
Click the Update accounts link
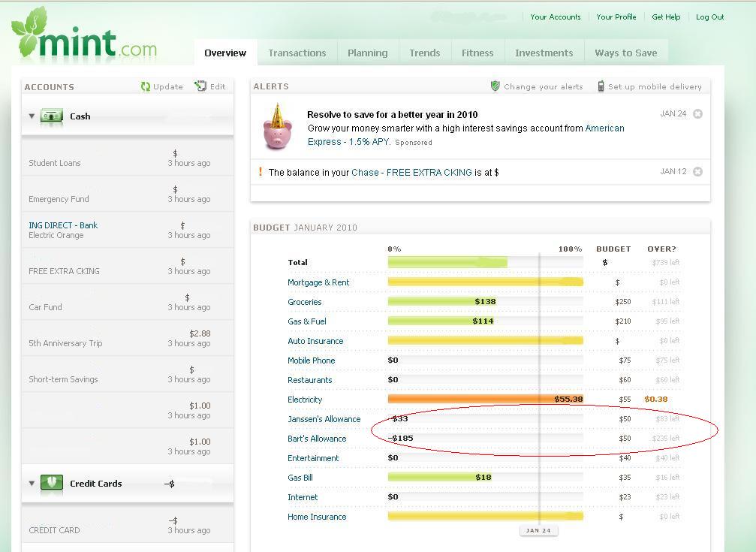[167, 87]
